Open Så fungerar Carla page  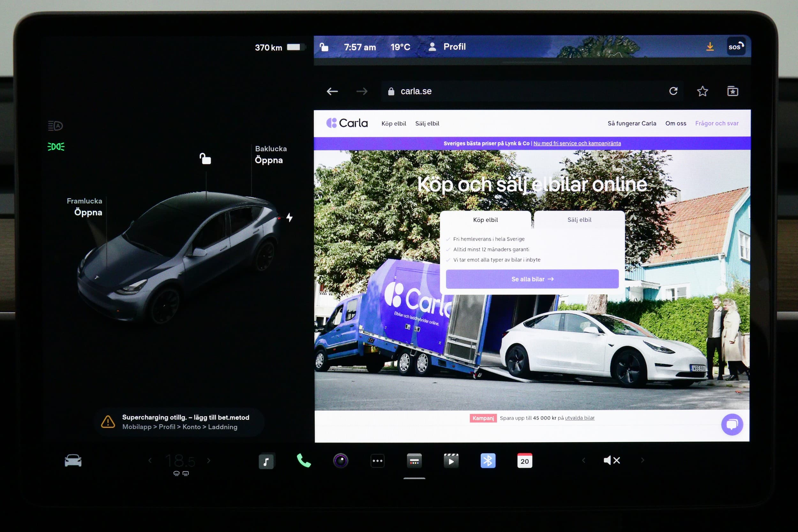click(x=632, y=124)
